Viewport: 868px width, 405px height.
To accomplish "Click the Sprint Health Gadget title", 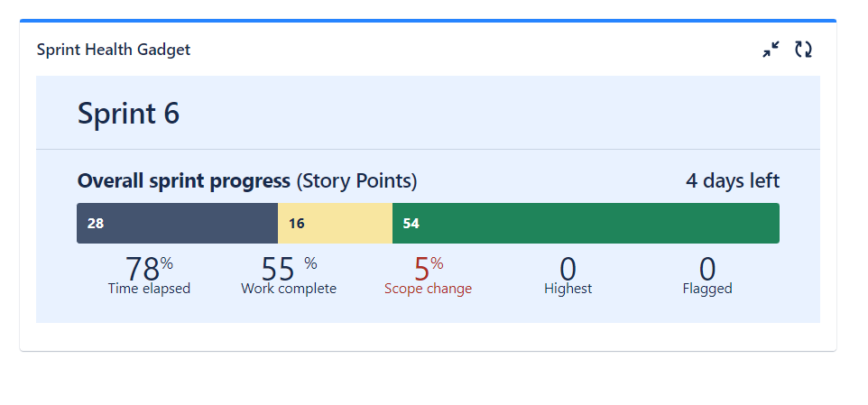I will tap(114, 50).
